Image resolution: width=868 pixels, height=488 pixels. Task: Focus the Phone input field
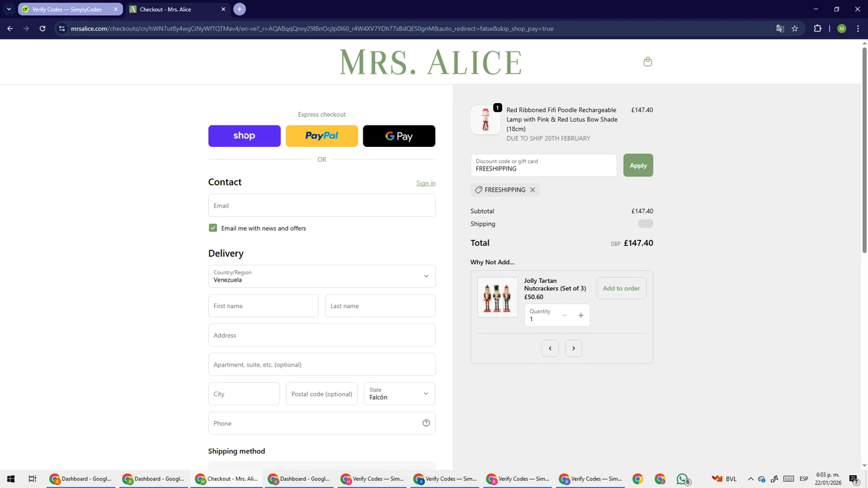click(322, 423)
